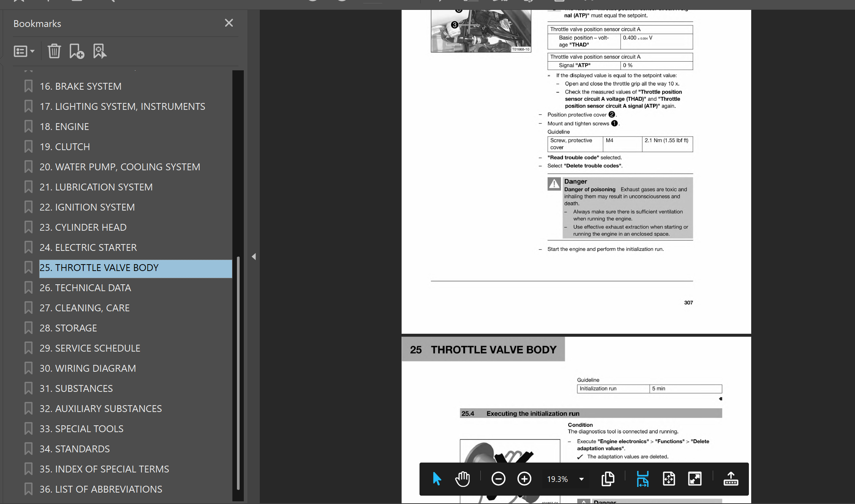The width and height of the screenshot is (855, 504).
Task: Jump to 34. STANDARDS bookmark
Action: coord(75,449)
